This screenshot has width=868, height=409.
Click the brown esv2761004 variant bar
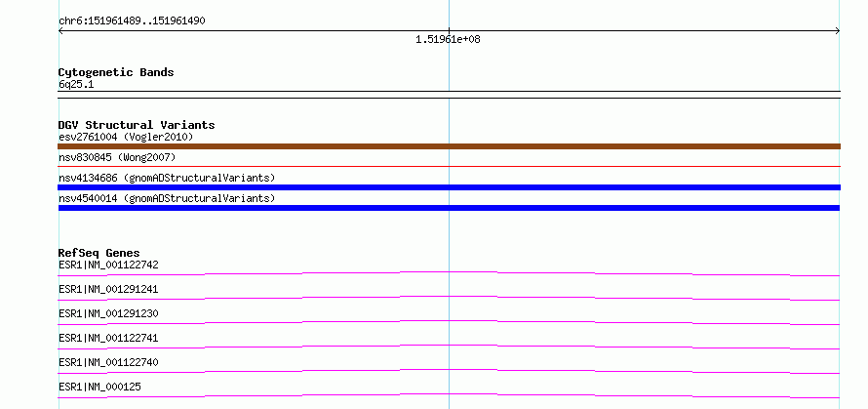[449, 146]
